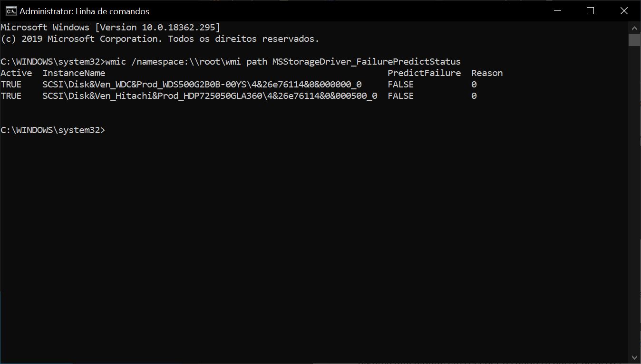
Task: Click the scrollbar up arrow
Action: [x=634, y=27]
